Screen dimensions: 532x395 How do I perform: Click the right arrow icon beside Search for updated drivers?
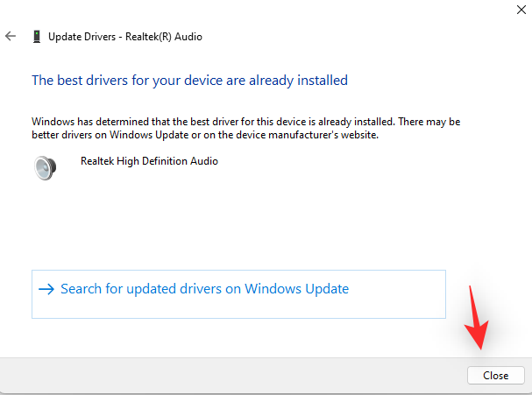[x=46, y=289]
